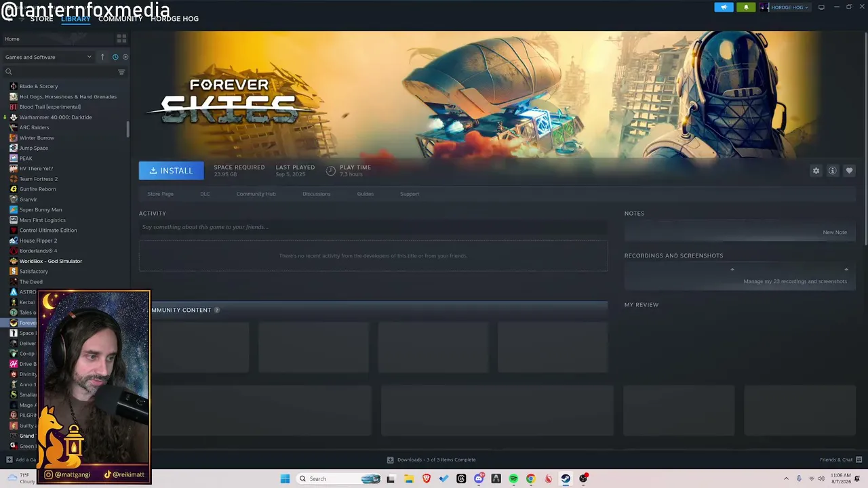Click the Say something to friends field

pos(373,227)
